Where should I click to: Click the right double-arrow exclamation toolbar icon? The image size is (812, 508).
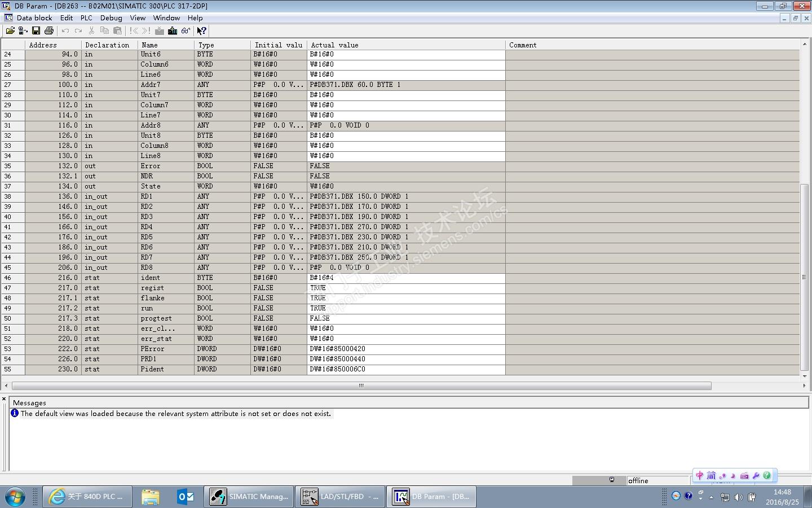point(147,30)
